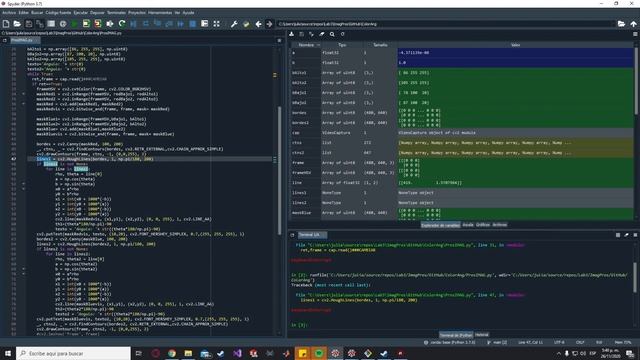Open working directory path combo box

click(446, 24)
